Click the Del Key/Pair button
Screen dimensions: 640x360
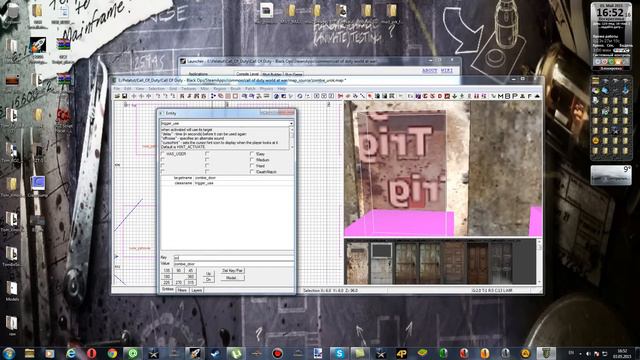[x=232, y=271]
